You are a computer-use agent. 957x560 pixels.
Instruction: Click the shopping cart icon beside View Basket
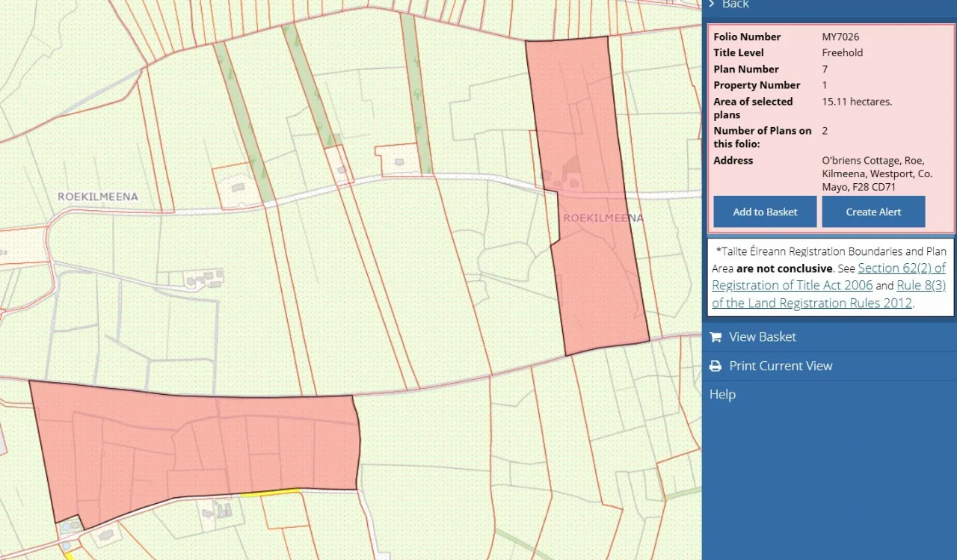click(716, 336)
